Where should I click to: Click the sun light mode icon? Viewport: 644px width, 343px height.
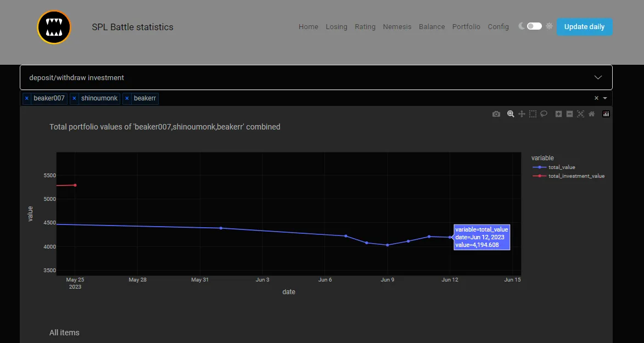tap(549, 26)
